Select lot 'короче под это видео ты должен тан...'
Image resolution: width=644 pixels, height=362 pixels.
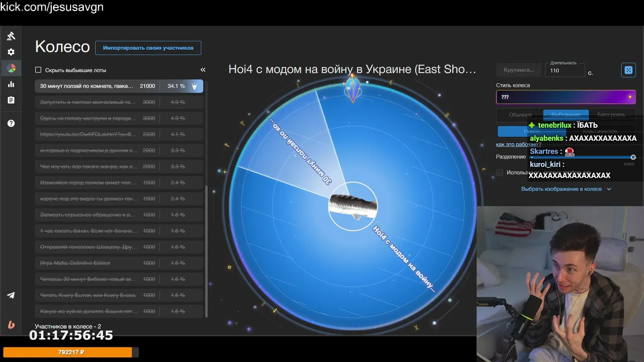tap(119, 199)
